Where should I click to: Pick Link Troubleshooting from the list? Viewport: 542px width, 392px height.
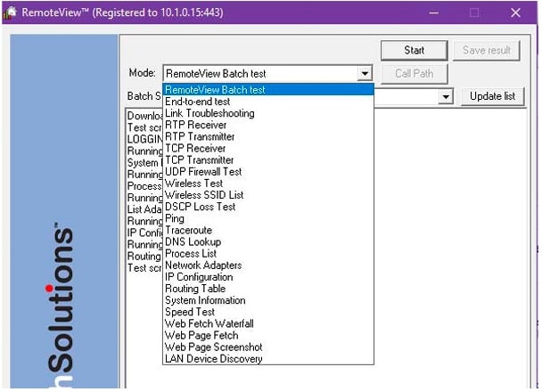pyautogui.click(x=268, y=113)
